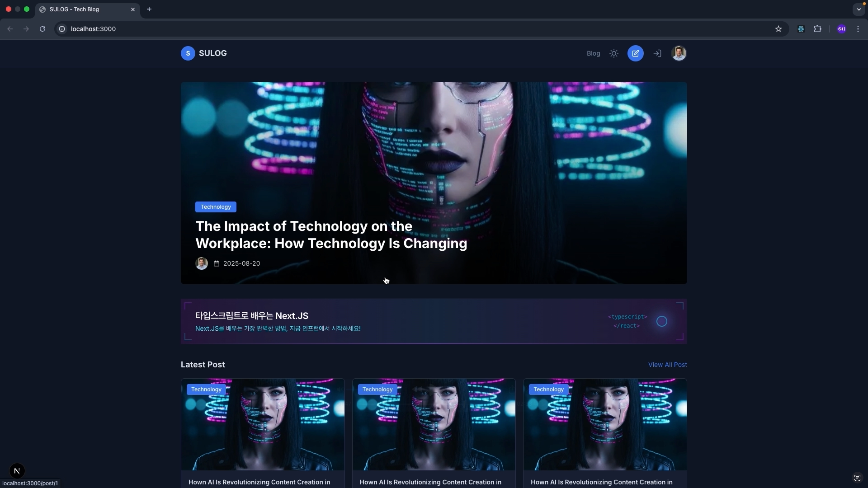Click the View All Post link
Viewport: 868px width, 488px height.
pos(667,365)
